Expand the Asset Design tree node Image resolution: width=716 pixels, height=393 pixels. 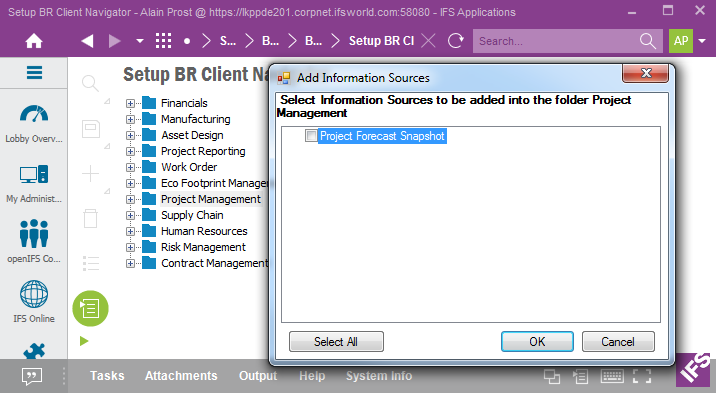pyautogui.click(x=130, y=136)
